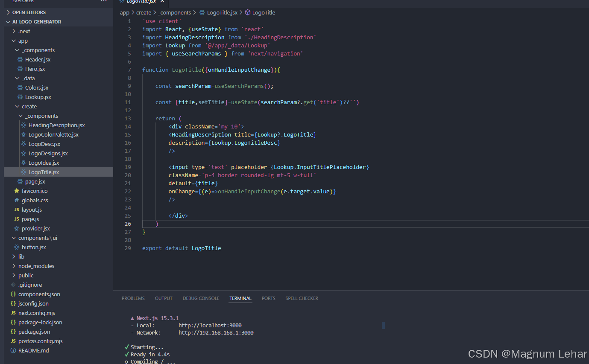The height and width of the screenshot is (364, 589).
Task: Select the Colors.jsx file icon in explorer
Action: coord(20,87)
